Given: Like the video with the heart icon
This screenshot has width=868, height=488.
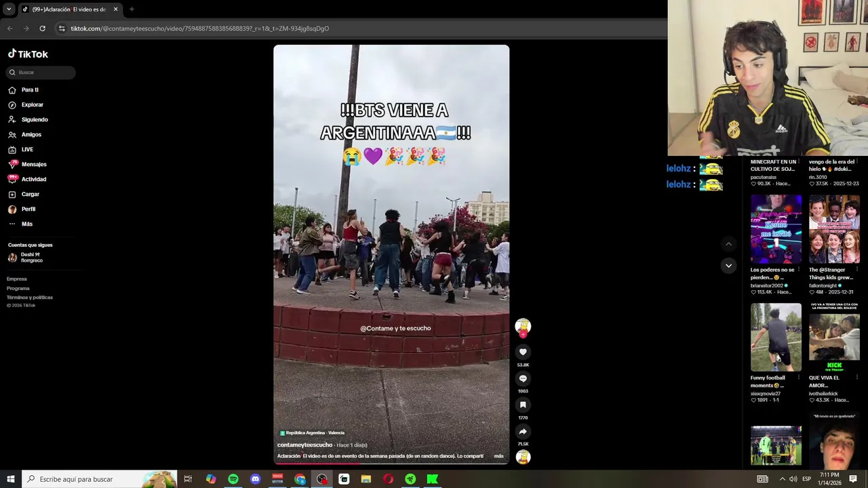Looking at the screenshot, I should coord(523,352).
